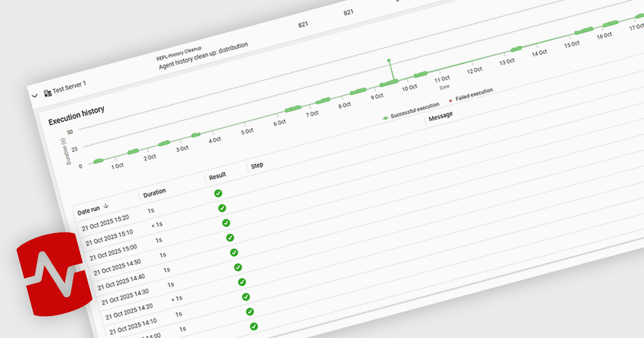This screenshot has height=338, width=644.
Task: Select the 21 Oct 2025 14:30 date cell
Action: click(125, 297)
